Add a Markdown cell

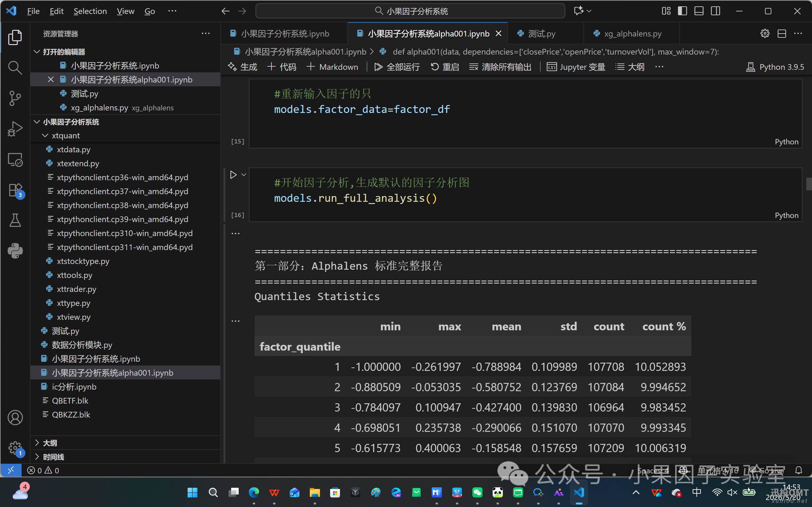pos(332,67)
